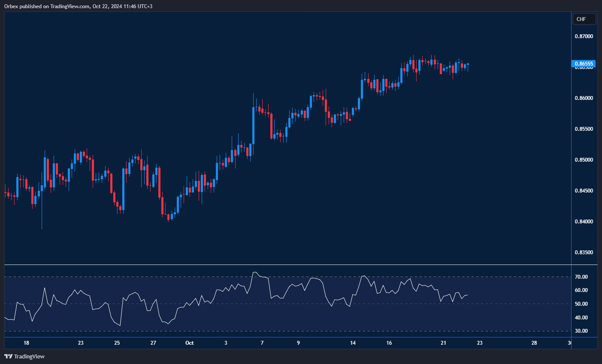Click the current price tag 0.86555
Viewport: 602px width, 364px height.
point(584,64)
